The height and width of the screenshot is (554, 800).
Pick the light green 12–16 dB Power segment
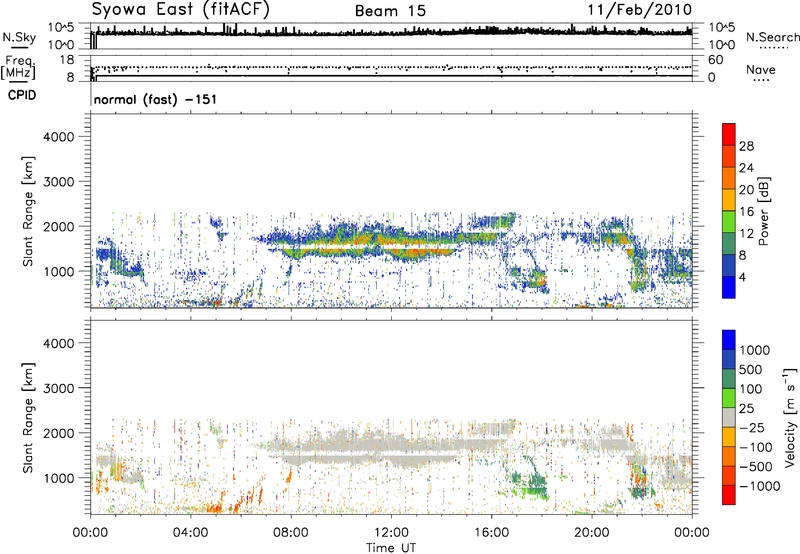coord(729,221)
